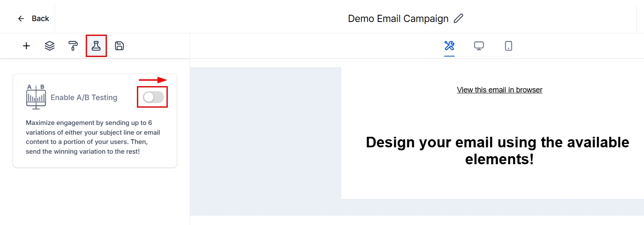Image resolution: width=644 pixels, height=225 pixels.
Task: Open the layers panel icon
Action: point(49,46)
